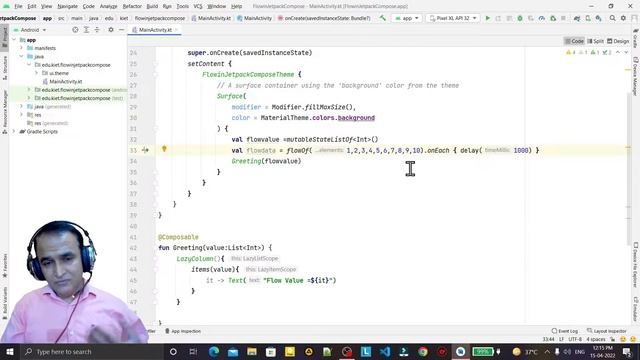
Task: Toggle the Gradle right sidebar tab
Action: click(x=636, y=38)
